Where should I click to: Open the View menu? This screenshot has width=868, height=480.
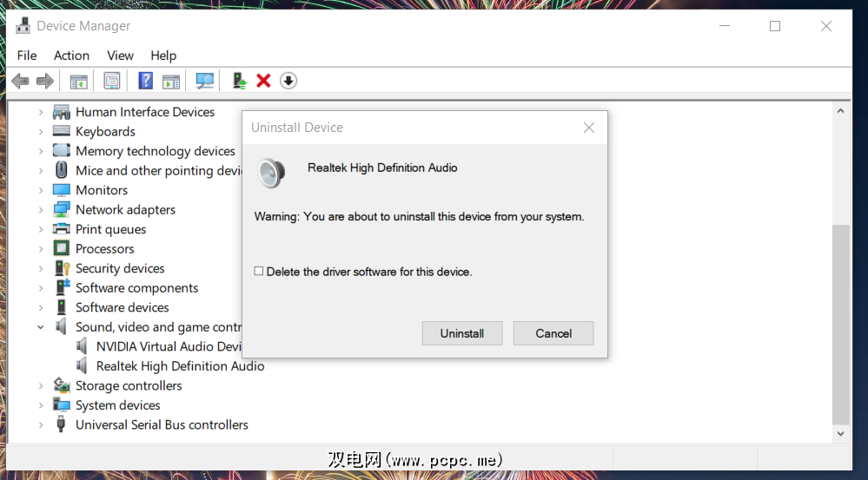[120, 56]
